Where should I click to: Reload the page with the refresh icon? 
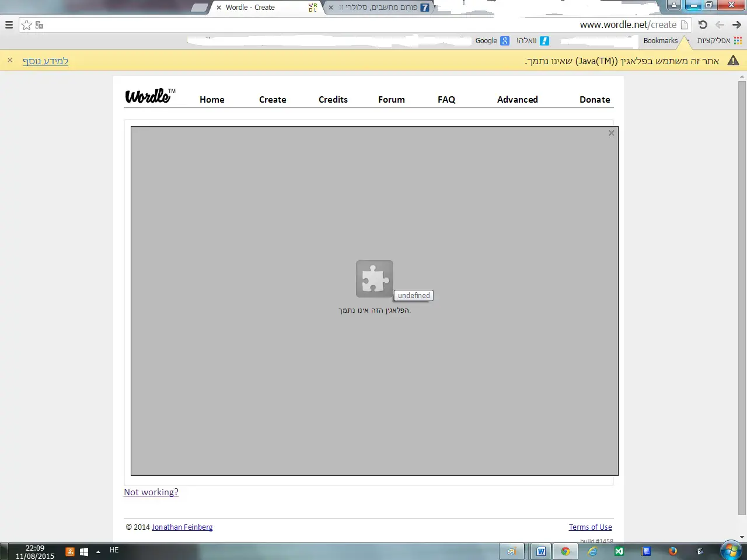[703, 25]
